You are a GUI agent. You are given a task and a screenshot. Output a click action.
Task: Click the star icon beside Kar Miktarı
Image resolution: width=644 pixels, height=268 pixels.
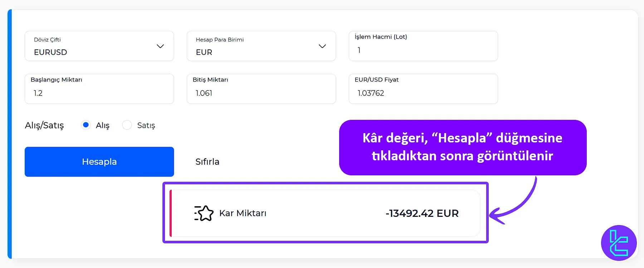[203, 213]
